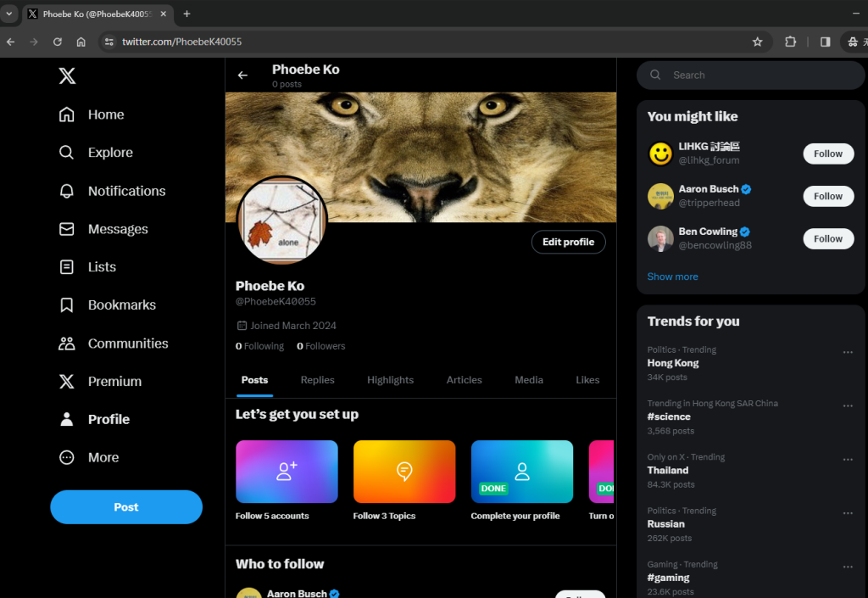Open Profile in the sidebar

94,420
